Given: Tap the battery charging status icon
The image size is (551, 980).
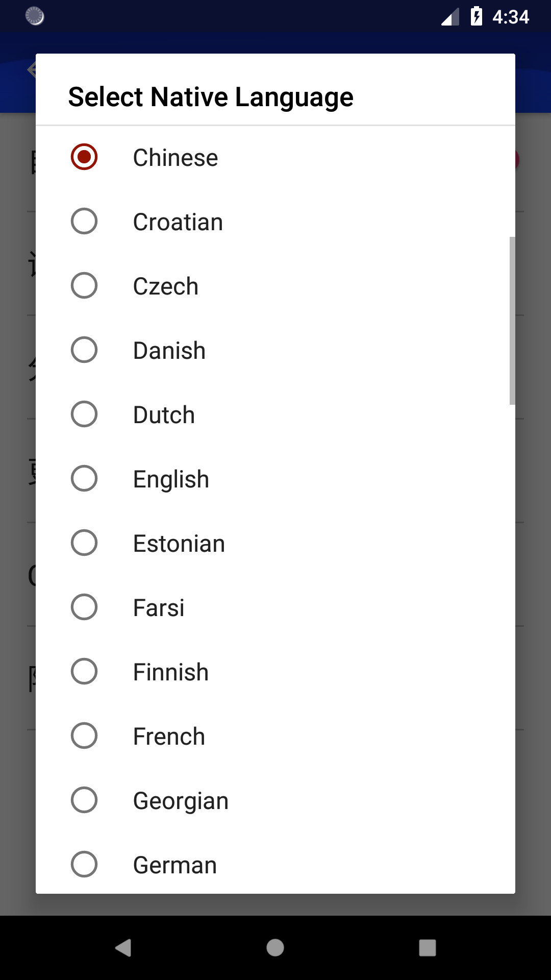Looking at the screenshot, I should (476, 16).
